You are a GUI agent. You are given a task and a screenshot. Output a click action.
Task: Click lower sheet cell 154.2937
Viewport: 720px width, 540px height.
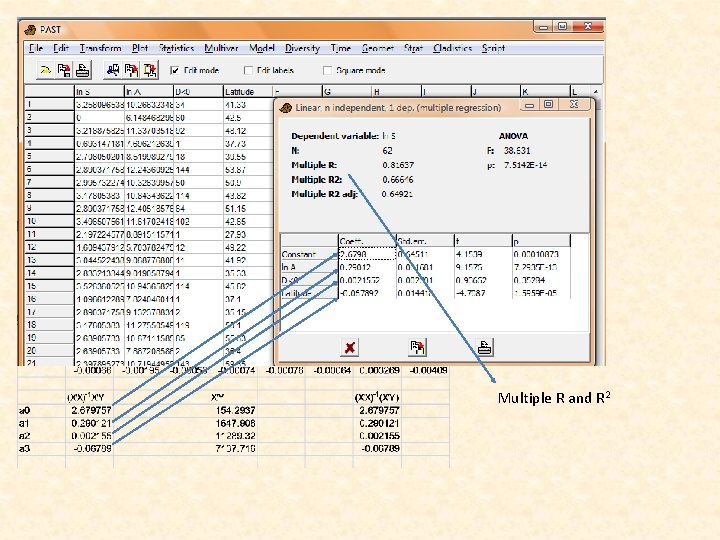pos(235,411)
